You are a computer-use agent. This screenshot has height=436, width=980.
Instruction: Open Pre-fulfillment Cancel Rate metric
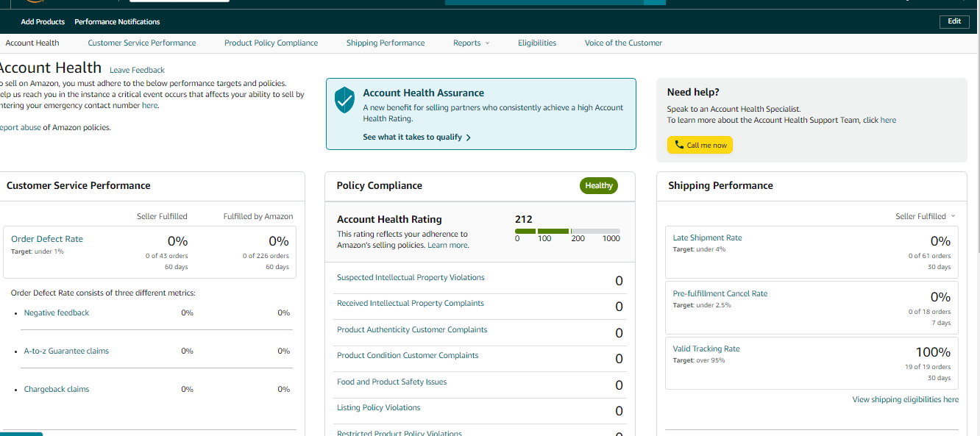720,293
